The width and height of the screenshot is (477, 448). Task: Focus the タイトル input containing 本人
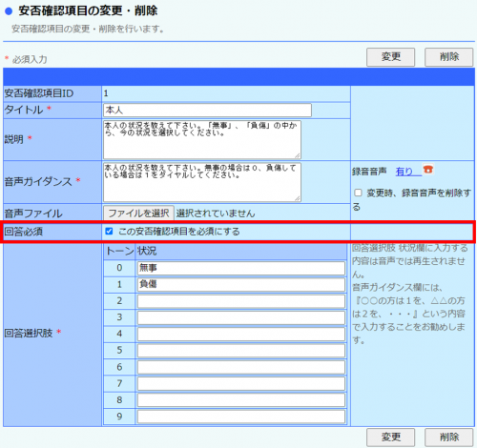(x=207, y=111)
